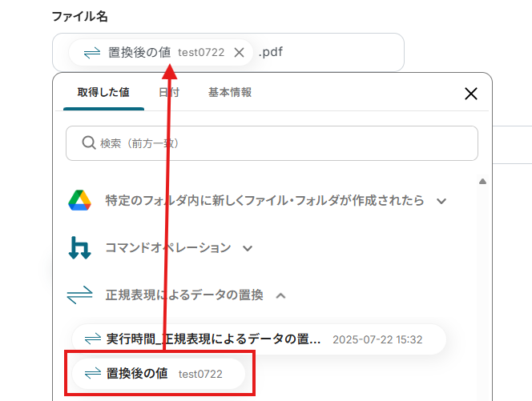This screenshot has width=532, height=401.
Task: Click the magnifier search icon
Action: tap(89, 142)
